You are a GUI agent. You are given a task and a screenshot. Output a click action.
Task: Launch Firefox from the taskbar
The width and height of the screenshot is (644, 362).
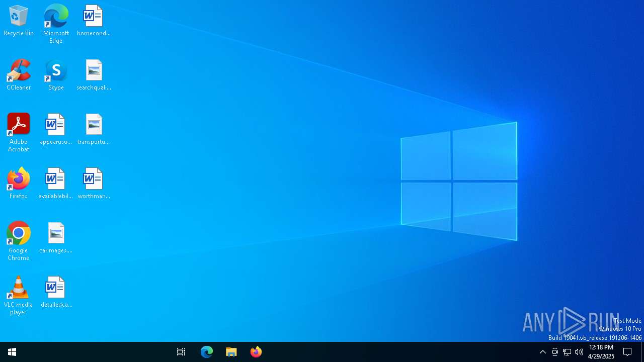point(256,352)
